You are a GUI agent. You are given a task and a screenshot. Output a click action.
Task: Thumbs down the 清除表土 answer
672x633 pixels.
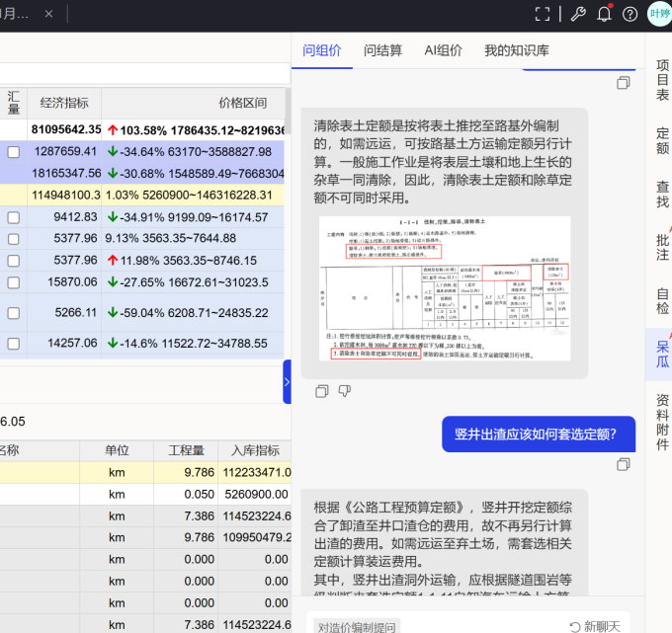click(345, 391)
